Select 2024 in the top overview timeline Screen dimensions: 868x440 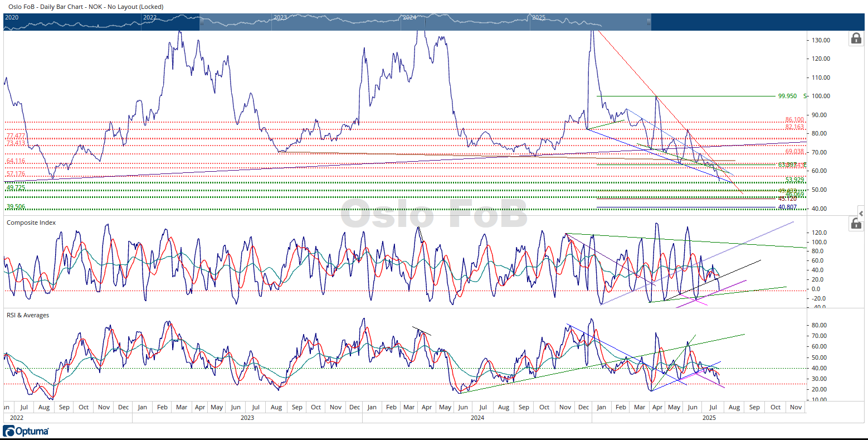tap(409, 17)
